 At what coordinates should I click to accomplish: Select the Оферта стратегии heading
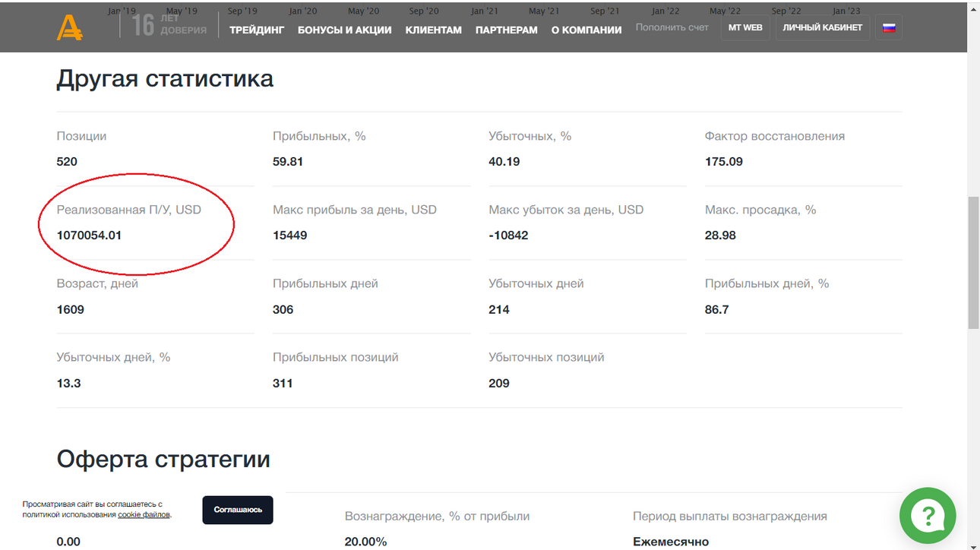pos(163,459)
